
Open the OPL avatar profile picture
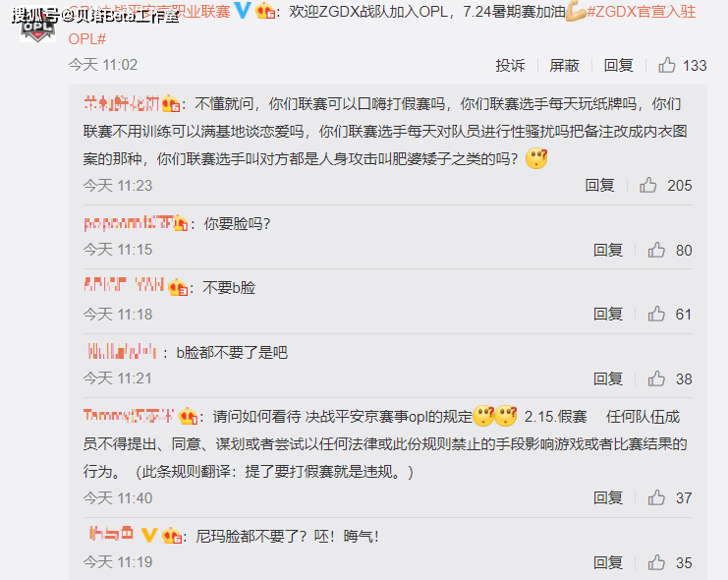(37, 26)
